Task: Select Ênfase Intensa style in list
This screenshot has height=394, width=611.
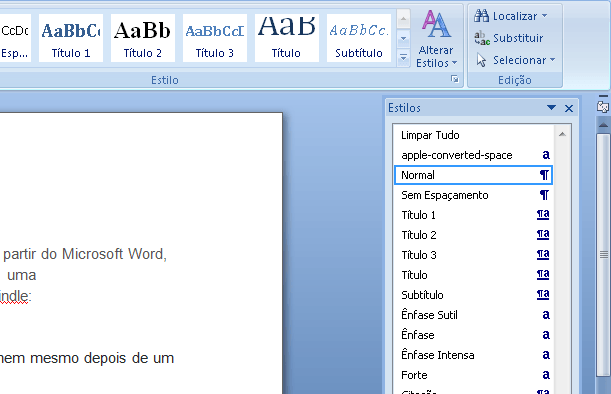Action: click(473, 355)
